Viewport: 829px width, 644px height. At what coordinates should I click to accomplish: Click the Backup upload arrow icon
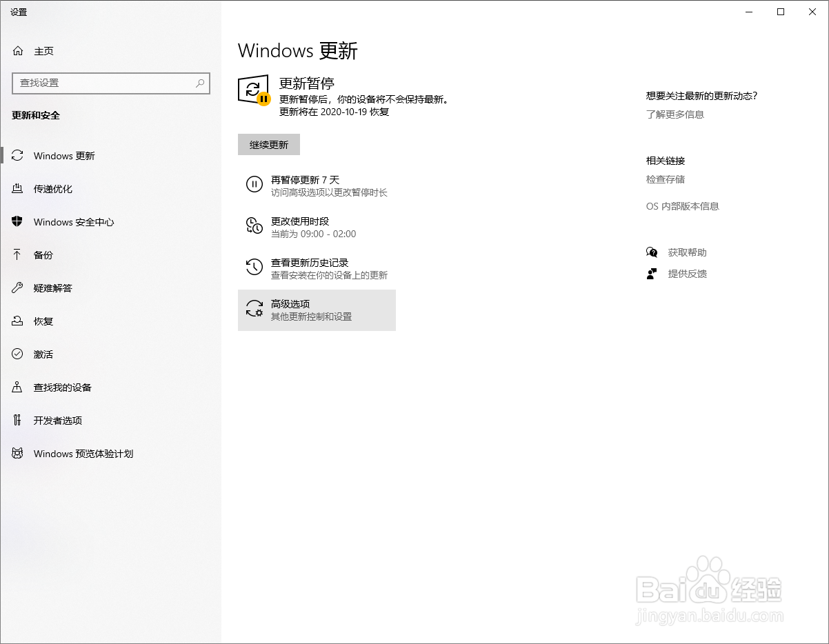18,255
